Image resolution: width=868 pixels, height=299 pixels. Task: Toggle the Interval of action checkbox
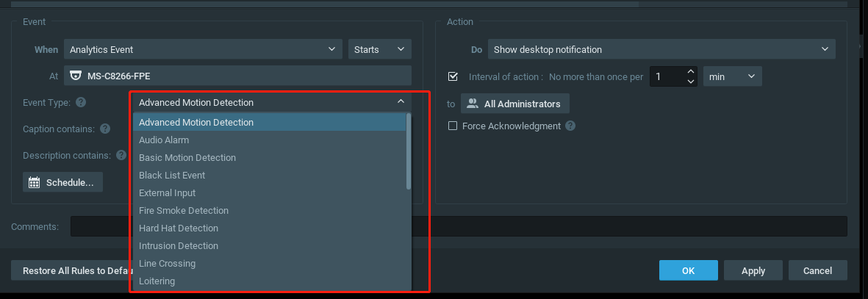click(453, 76)
